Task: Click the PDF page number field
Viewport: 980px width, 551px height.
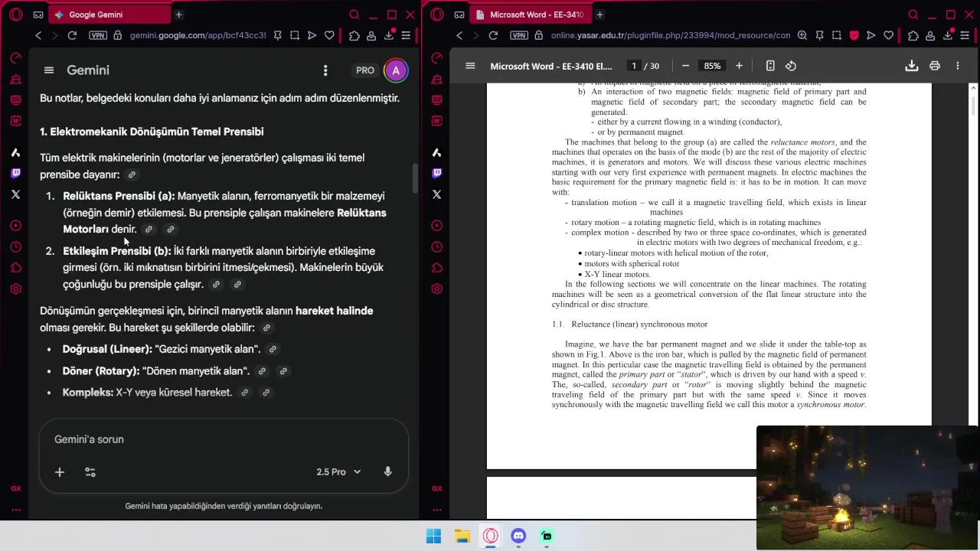Action: click(x=633, y=66)
